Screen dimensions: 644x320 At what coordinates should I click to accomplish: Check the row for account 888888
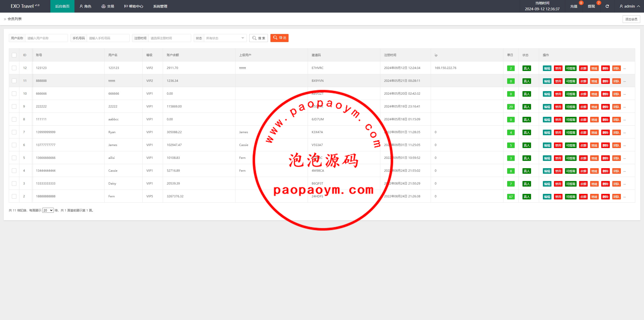(14, 81)
